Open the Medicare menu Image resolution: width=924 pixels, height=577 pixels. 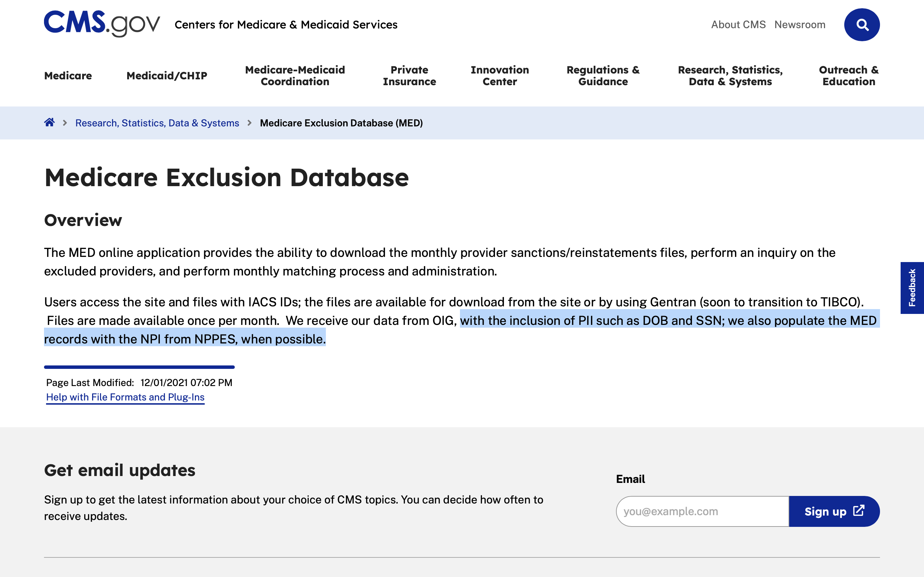coord(68,76)
